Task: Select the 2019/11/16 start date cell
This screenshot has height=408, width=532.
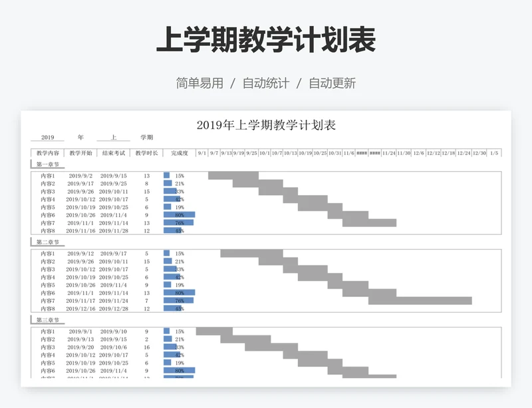Action: click(x=80, y=231)
